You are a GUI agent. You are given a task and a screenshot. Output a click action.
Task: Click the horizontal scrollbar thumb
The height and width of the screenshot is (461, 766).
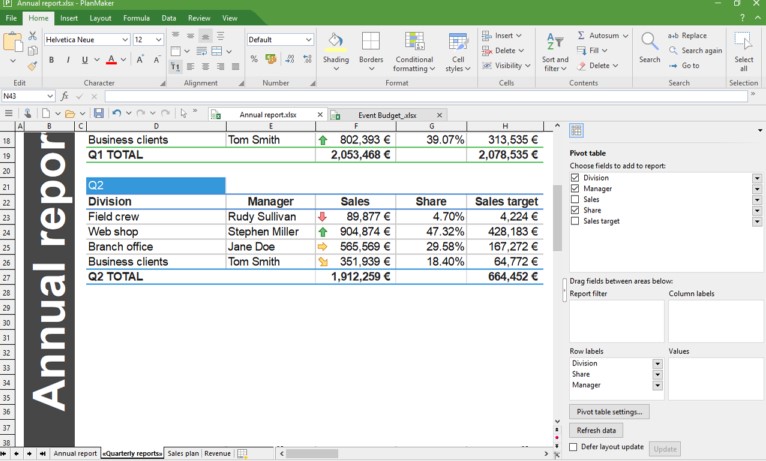tap(312, 454)
